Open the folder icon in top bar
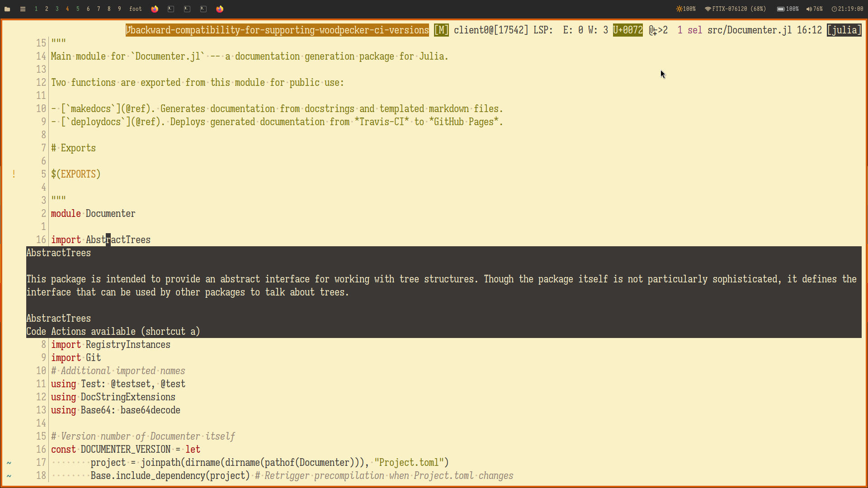The height and width of the screenshot is (488, 868). tap(7, 9)
